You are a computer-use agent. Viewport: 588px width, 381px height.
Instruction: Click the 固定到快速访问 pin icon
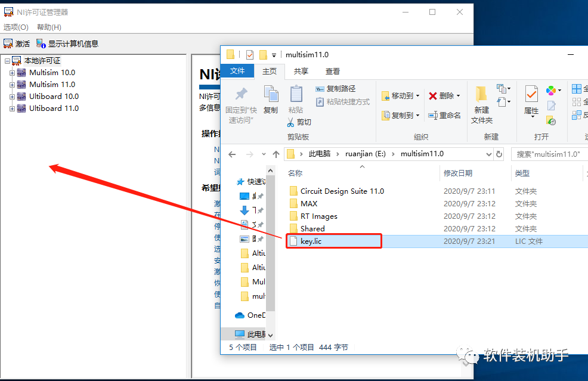click(241, 94)
